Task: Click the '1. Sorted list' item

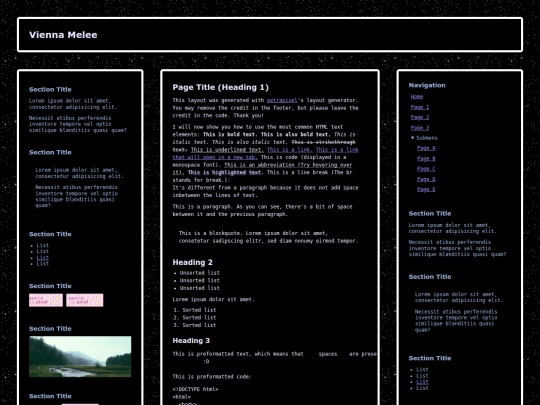Action: pos(195,310)
